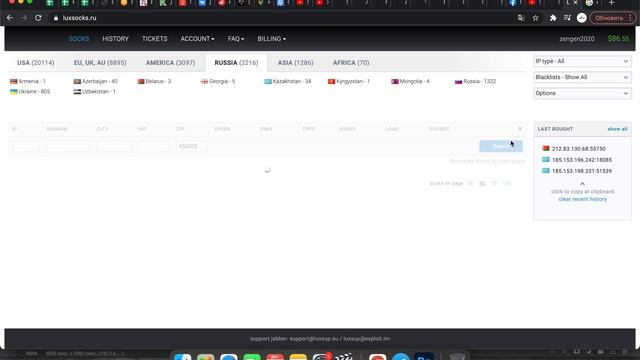Click the CITY filter input field

[x=113, y=146]
